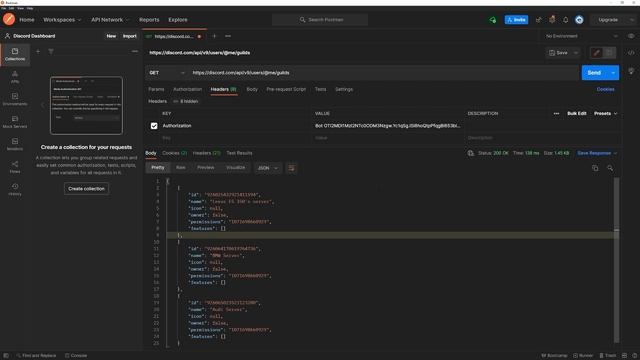
Task: Click the collection tutorial thumbnail image
Action: (86, 105)
